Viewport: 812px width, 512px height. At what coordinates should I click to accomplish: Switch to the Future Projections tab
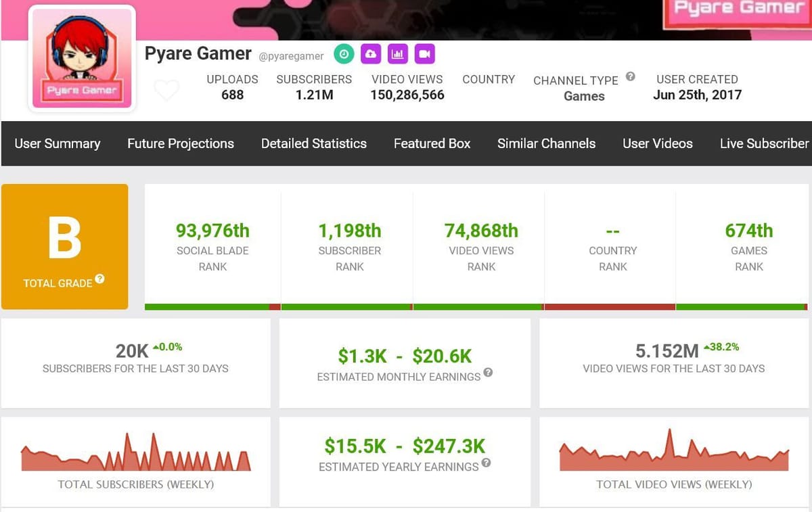[180, 143]
